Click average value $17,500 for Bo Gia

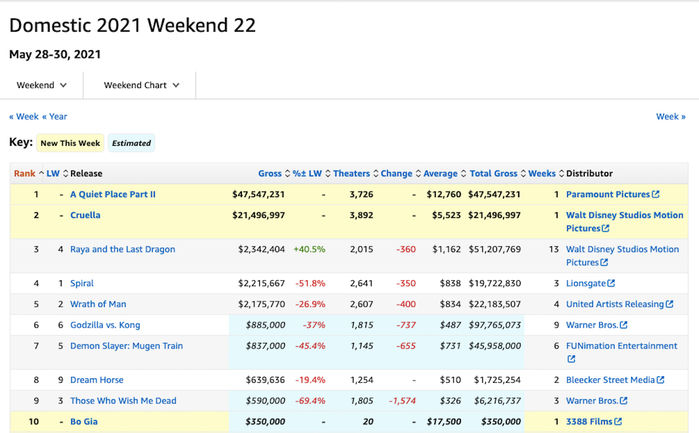point(444,421)
